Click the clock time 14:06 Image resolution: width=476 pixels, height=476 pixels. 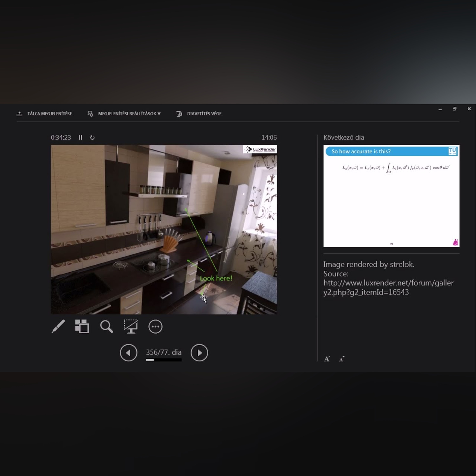269,137
